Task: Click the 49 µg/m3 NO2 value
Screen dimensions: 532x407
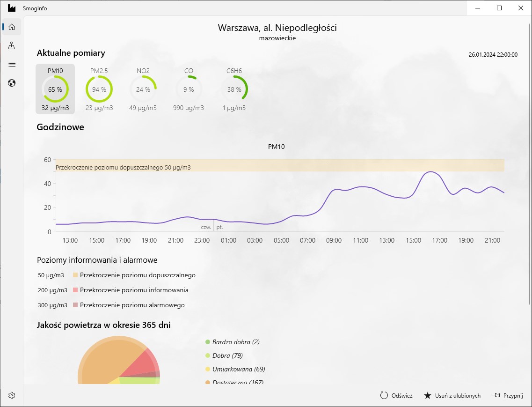Action: [x=143, y=108]
